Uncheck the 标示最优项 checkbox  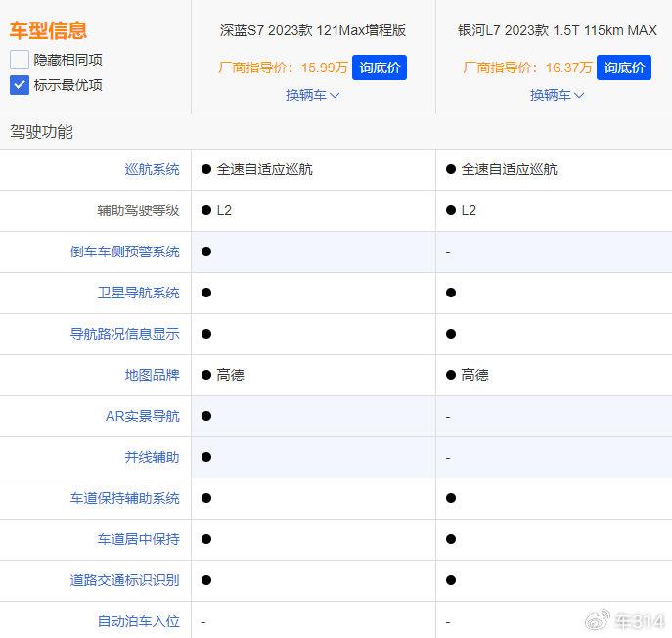[x=20, y=85]
